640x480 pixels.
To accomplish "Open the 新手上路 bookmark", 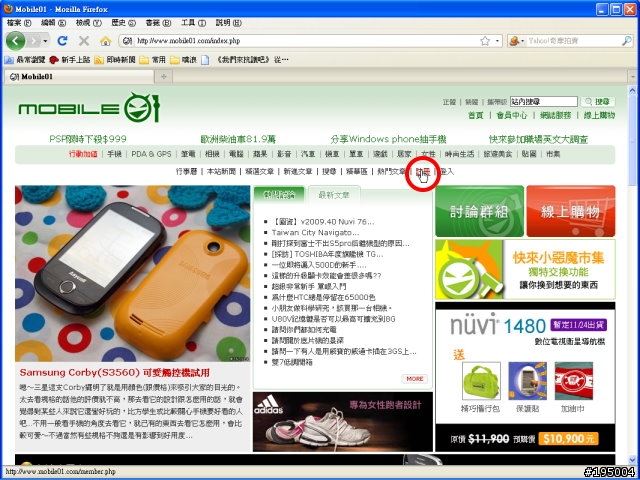I will tap(69, 60).
